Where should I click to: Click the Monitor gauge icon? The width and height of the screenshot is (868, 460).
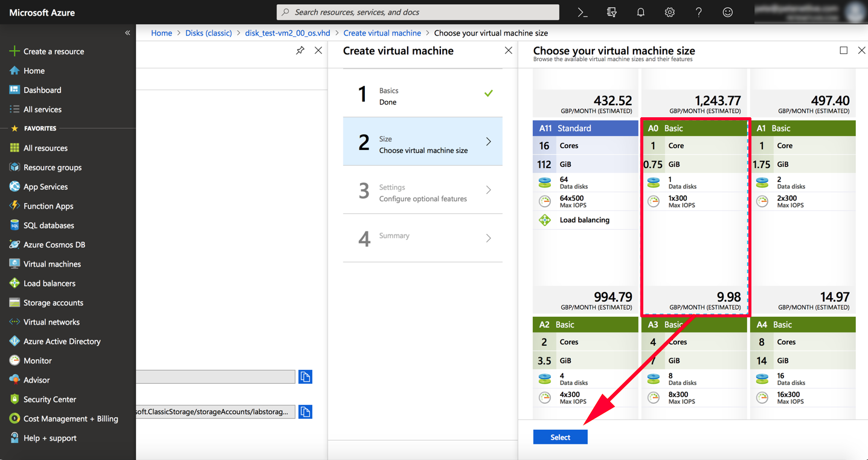[x=14, y=361]
